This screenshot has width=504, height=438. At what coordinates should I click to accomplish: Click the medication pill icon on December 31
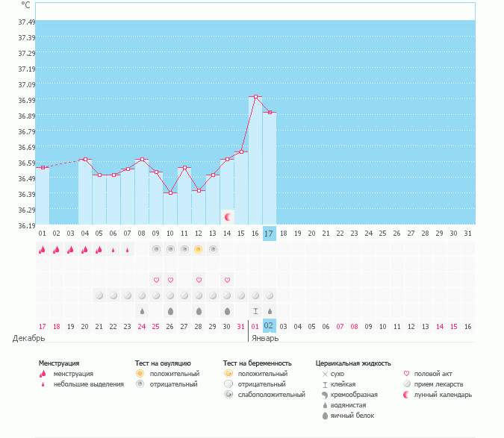[241, 295]
